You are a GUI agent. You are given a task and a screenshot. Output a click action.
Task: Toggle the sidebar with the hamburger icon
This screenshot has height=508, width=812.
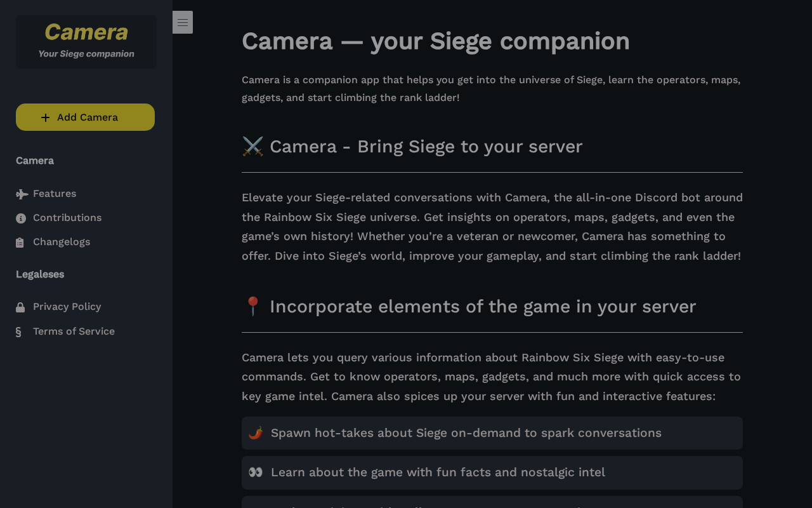pyautogui.click(x=183, y=22)
